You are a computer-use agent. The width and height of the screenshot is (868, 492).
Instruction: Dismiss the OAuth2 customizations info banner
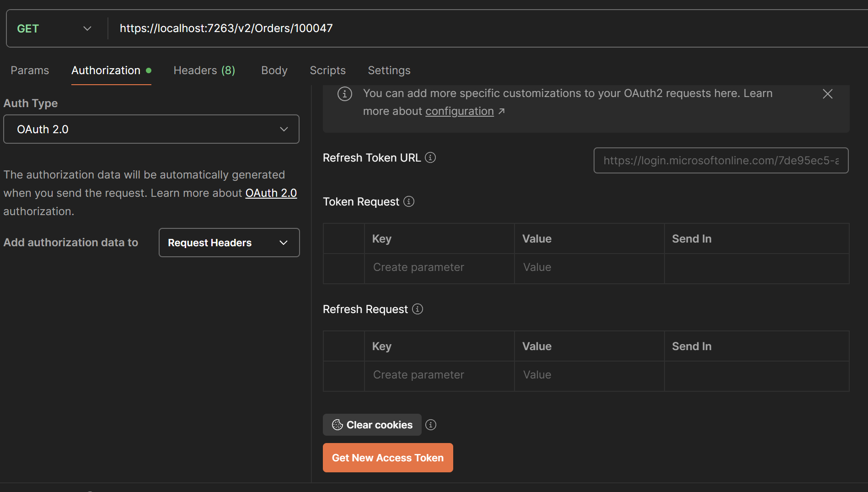(x=827, y=94)
